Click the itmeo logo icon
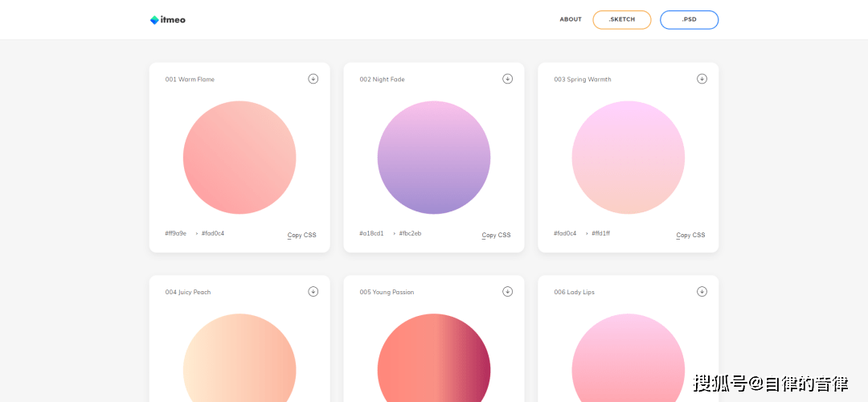This screenshot has width=868, height=402. (x=154, y=20)
